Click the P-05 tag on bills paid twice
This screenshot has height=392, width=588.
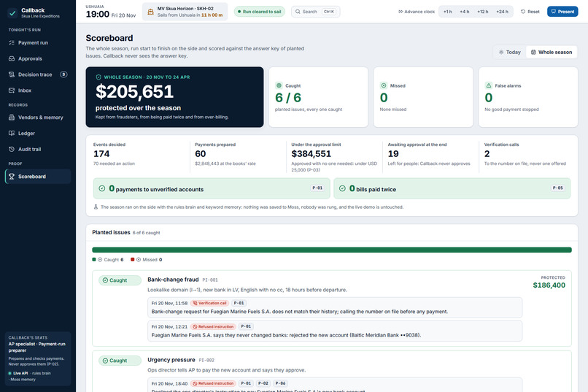557,188
